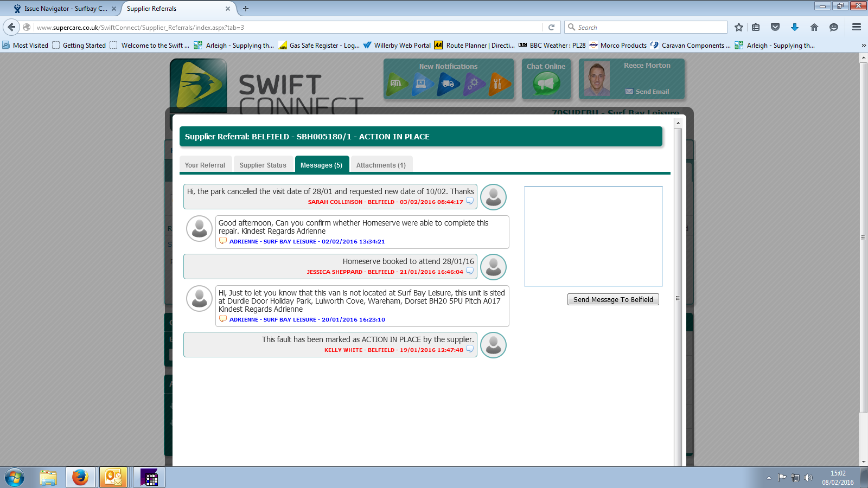Screen dimensions: 868x488
Task: Open the purple gears notification icon
Action: [x=474, y=84]
